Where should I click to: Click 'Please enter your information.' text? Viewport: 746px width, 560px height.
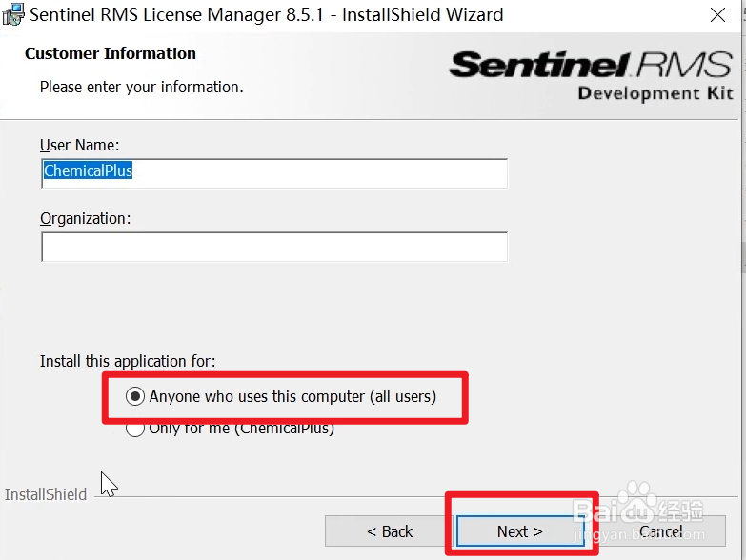click(141, 87)
